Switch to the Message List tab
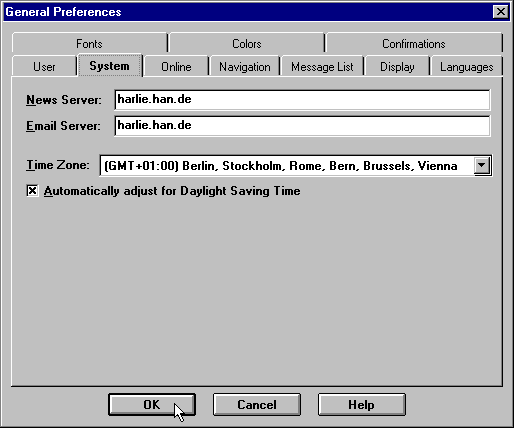514x428 pixels. (322, 67)
